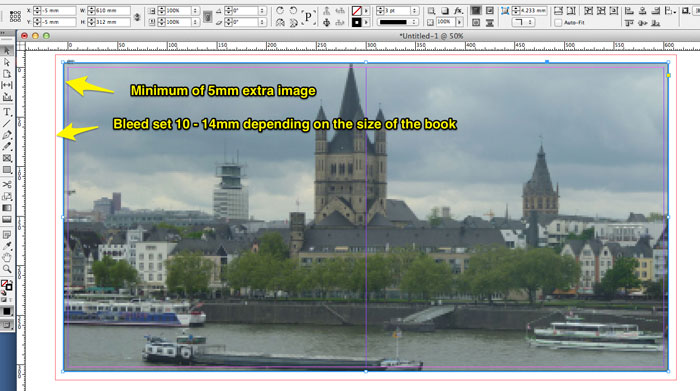Select the Note tool
Viewport: 700px width, 391px height.
(7, 234)
